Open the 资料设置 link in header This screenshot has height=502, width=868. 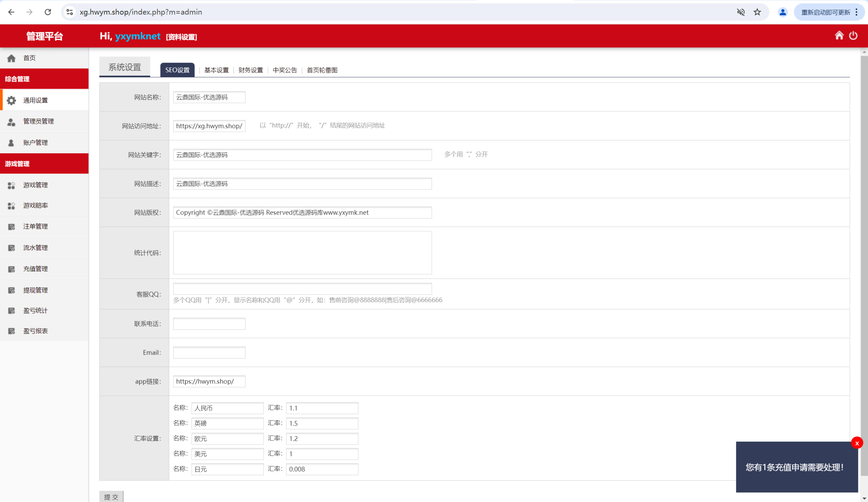coord(181,37)
